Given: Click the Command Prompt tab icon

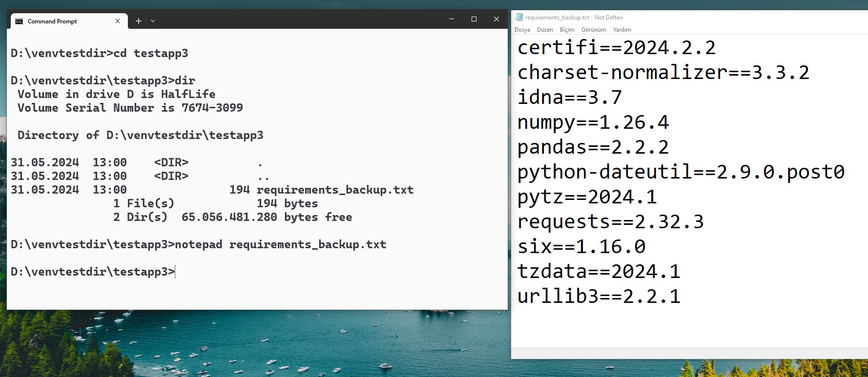Looking at the screenshot, I should (x=19, y=21).
